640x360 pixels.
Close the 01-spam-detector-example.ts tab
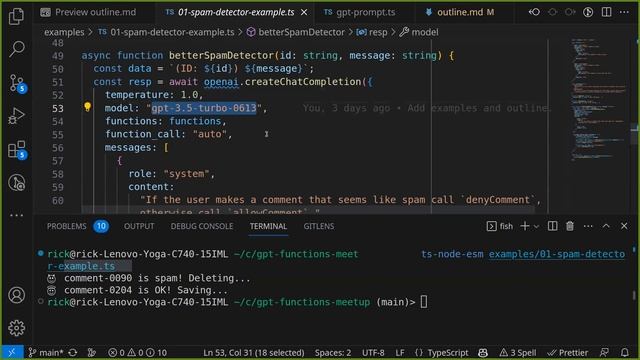pyautogui.click(x=304, y=13)
